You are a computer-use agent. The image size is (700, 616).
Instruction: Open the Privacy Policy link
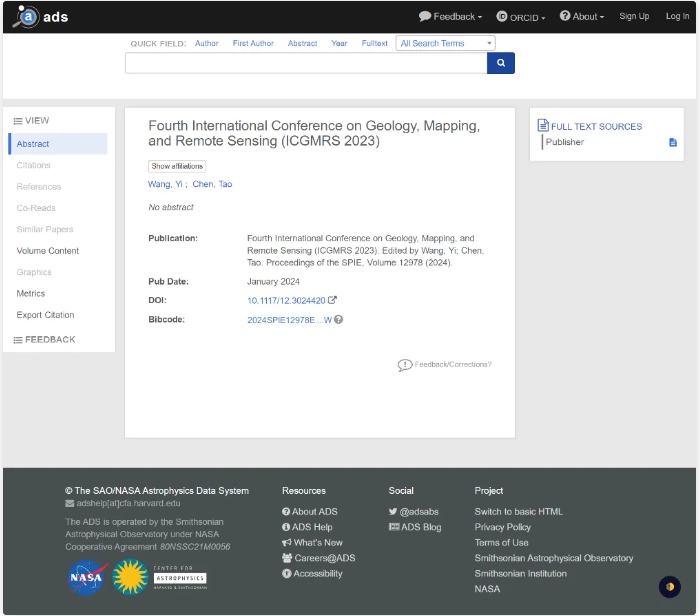pyautogui.click(x=503, y=527)
